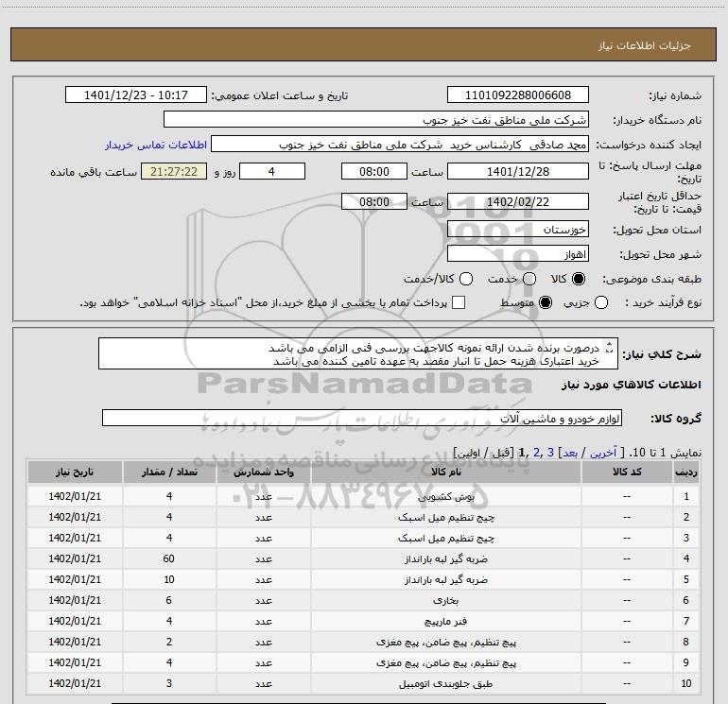728x704 pixels.
Task: Click چیج تنظیم میل اسبک in row 3
Action: click(x=445, y=539)
